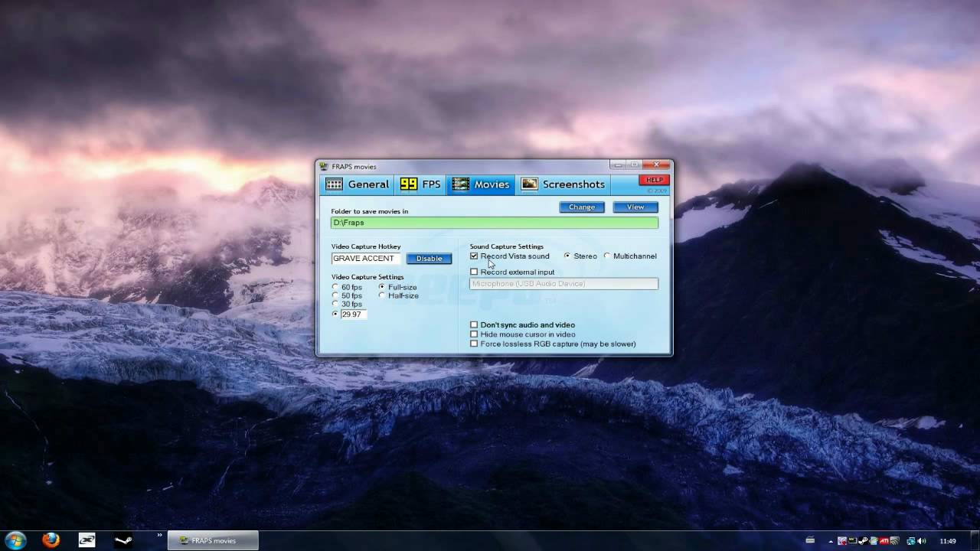Launch Firefox from the taskbar
This screenshot has width=980, height=551.
pyautogui.click(x=51, y=540)
